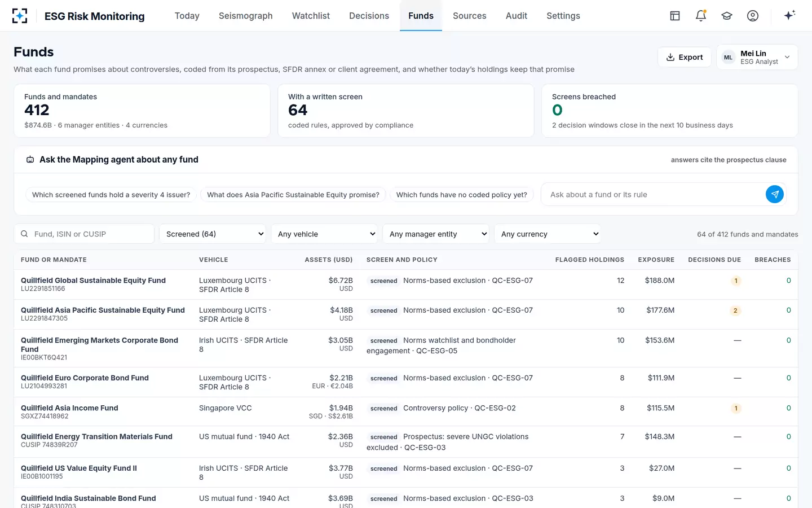Switch to the Today tab
This screenshot has height=508, width=812.
[x=187, y=16]
